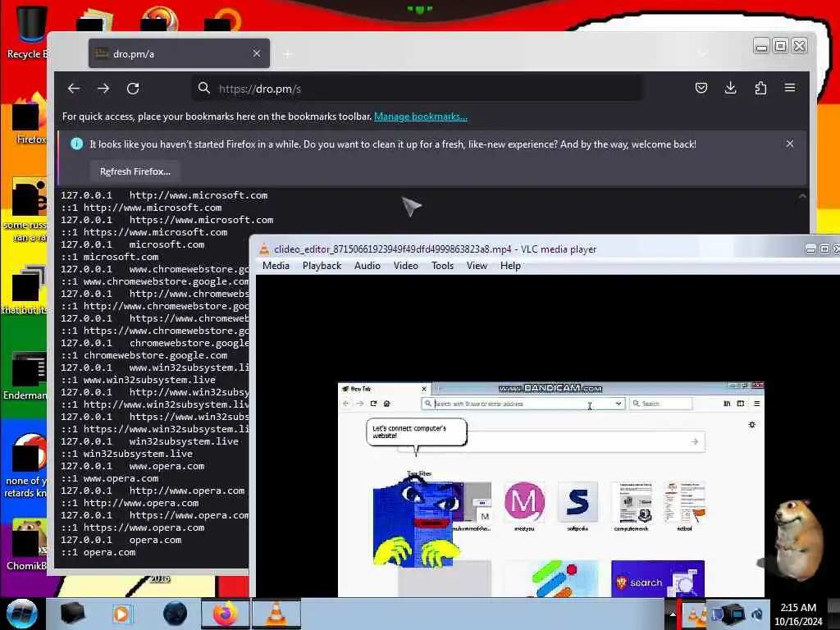Click the '::1 https://www.microsoft.com' line
Screen dimensions: 840x630
click(144, 232)
